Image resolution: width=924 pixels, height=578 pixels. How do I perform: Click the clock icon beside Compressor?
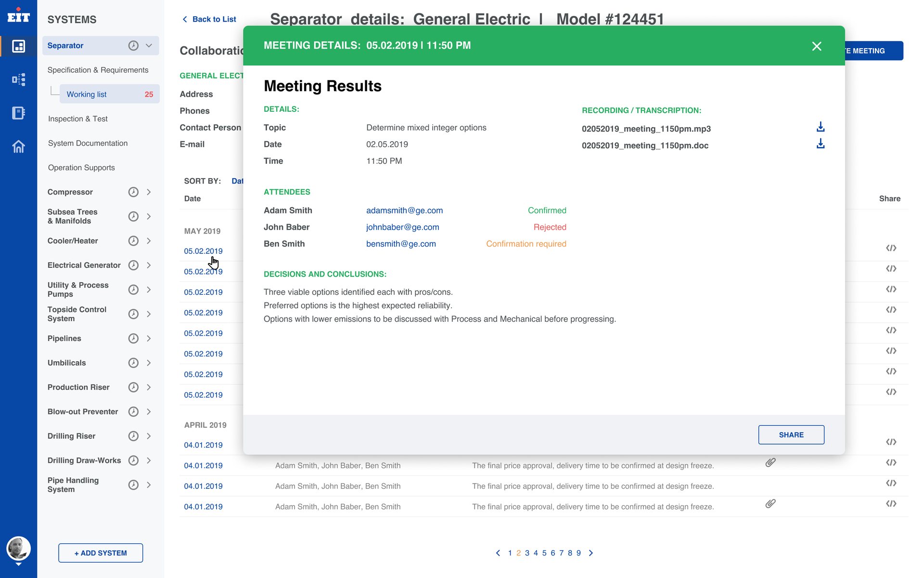(x=133, y=192)
